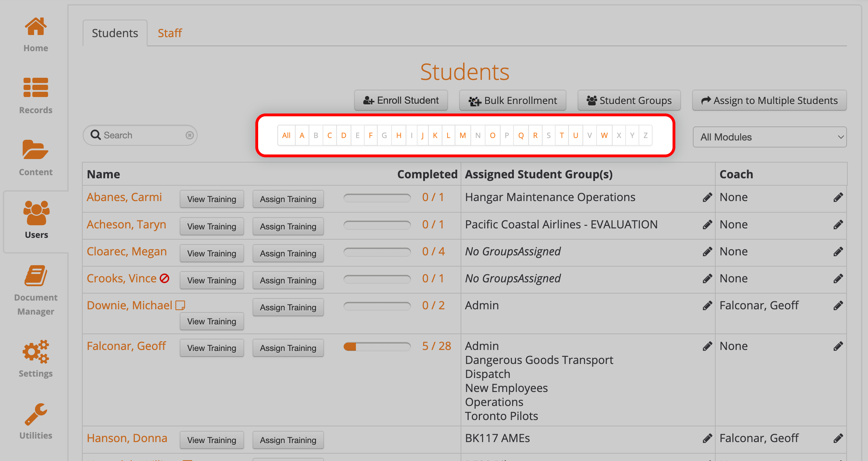Open Falconar, Geoff student profile link

tap(126, 346)
